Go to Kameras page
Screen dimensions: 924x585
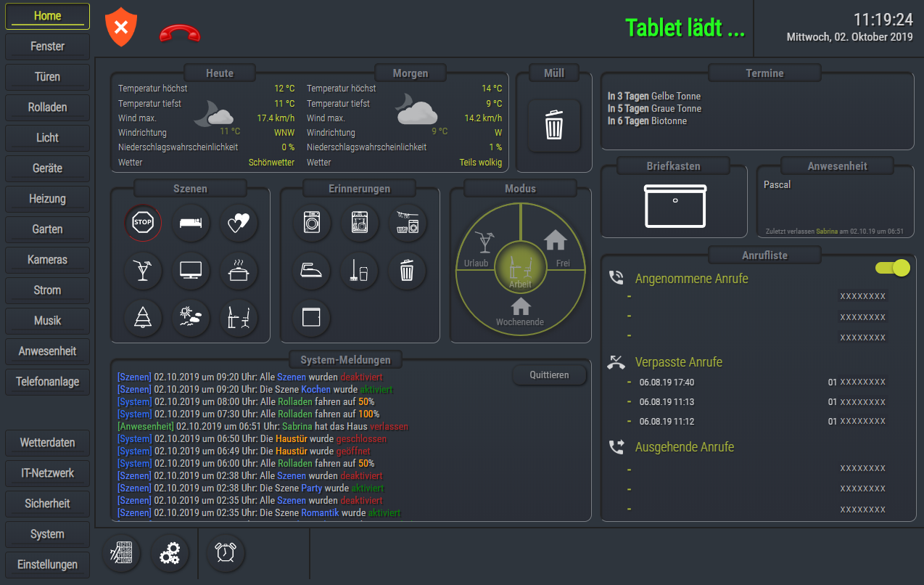[x=48, y=260]
